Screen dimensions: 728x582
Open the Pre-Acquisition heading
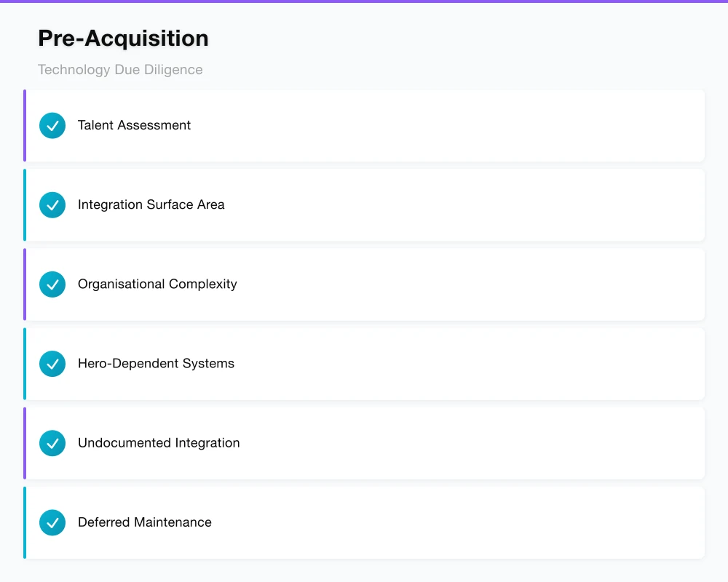click(x=123, y=38)
